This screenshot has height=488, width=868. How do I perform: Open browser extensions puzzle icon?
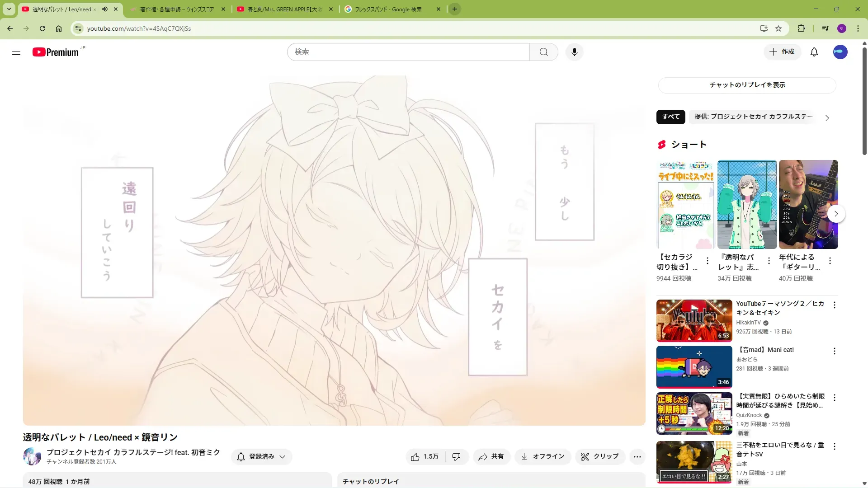[x=801, y=28]
